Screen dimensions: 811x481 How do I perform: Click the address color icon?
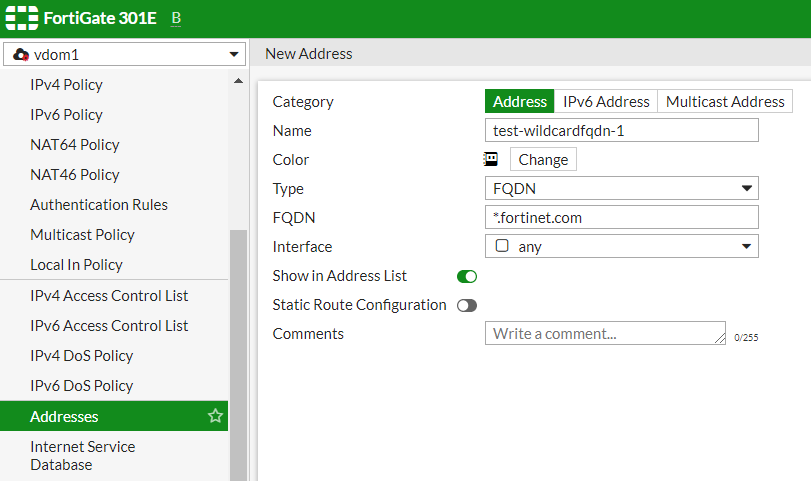coord(491,159)
